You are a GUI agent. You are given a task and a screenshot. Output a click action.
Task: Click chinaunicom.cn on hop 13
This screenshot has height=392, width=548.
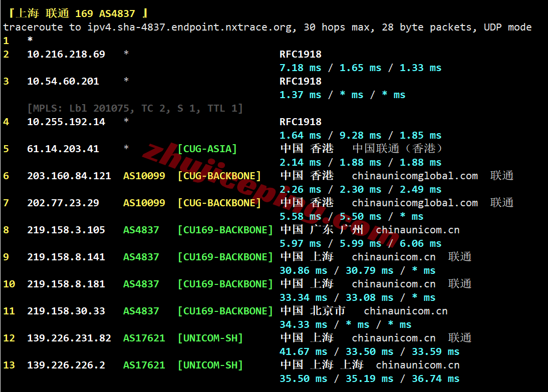418,365
